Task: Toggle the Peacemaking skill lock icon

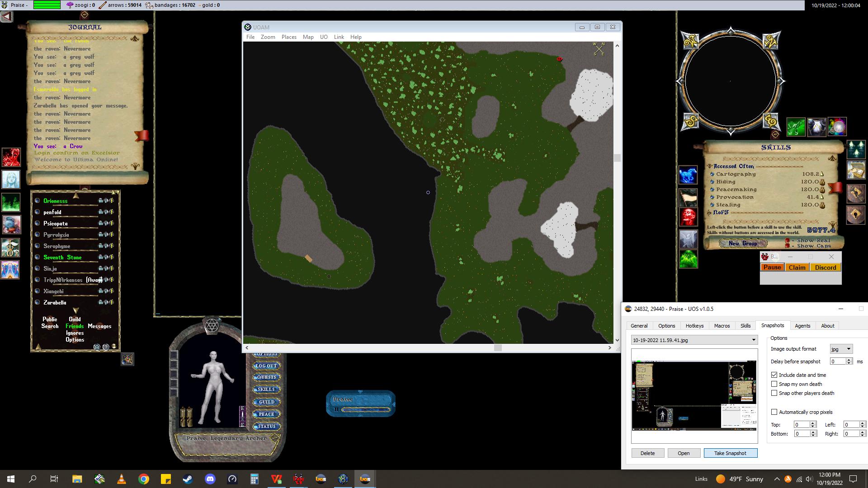Action: [x=822, y=190]
